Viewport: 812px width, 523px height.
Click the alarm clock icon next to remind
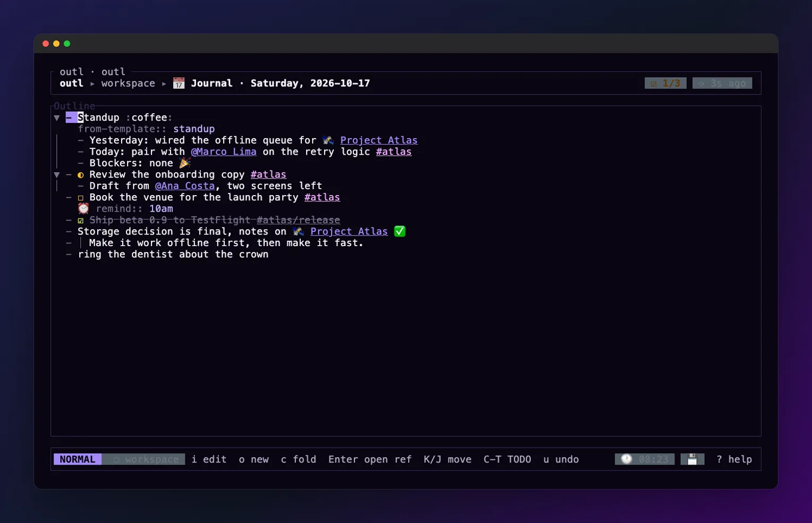(x=83, y=208)
